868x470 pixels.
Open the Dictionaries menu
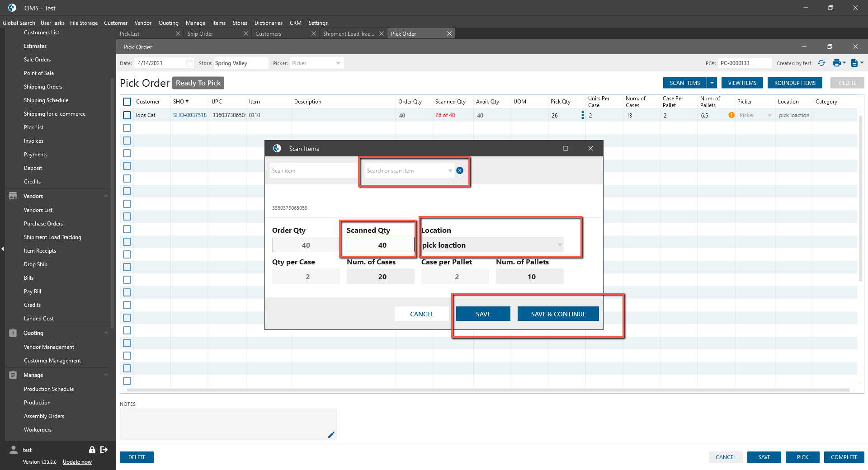click(x=269, y=23)
